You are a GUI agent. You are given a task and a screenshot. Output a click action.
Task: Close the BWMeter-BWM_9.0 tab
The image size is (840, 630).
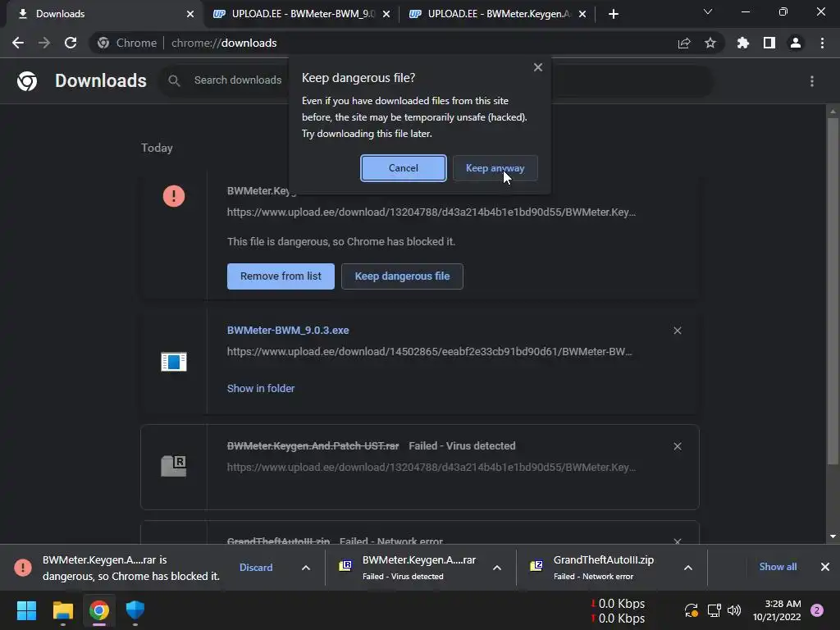[x=386, y=14]
